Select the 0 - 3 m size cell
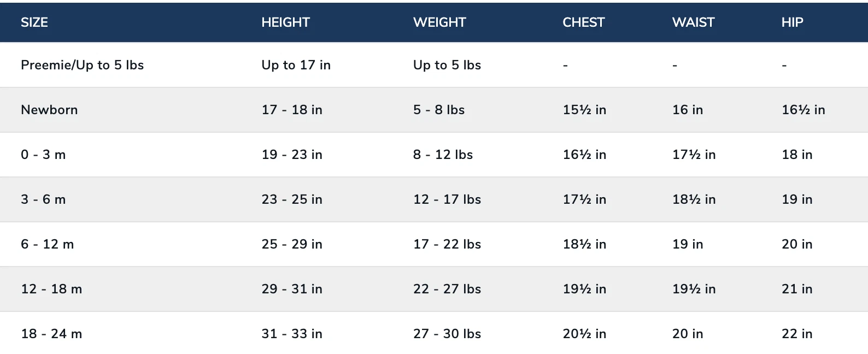 [x=43, y=155]
